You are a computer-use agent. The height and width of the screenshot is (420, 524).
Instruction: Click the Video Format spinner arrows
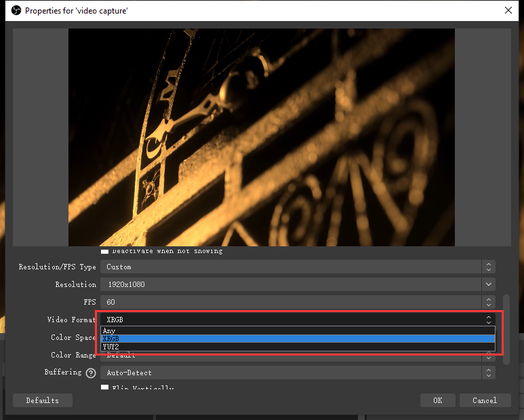pyautogui.click(x=489, y=319)
